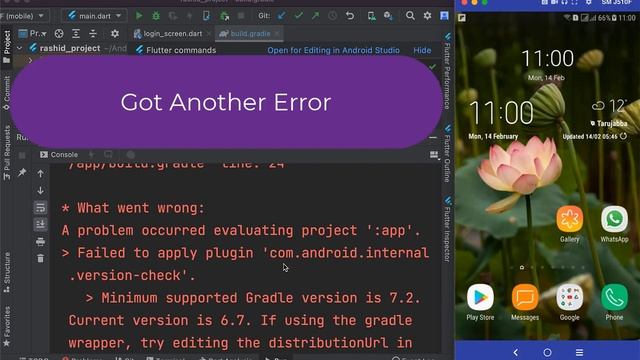The width and height of the screenshot is (640, 360).
Task: Open Google folder on phone mirror
Action: click(x=569, y=302)
